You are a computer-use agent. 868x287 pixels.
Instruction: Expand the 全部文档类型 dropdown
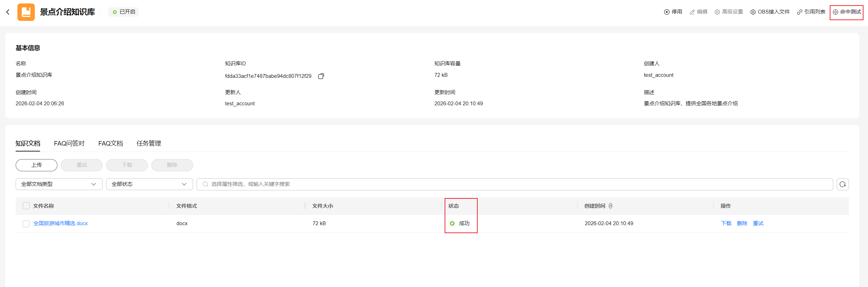pyautogui.click(x=59, y=184)
